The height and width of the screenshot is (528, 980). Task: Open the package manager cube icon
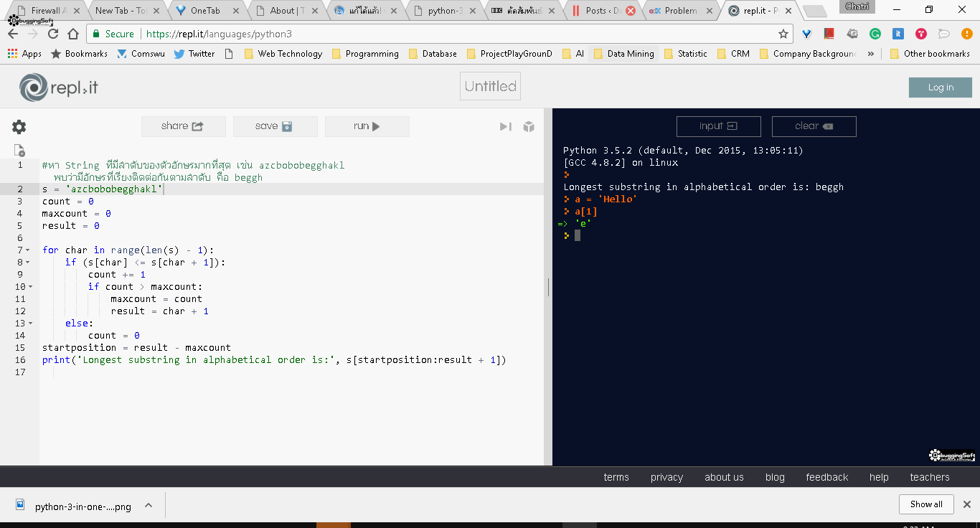point(529,126)
